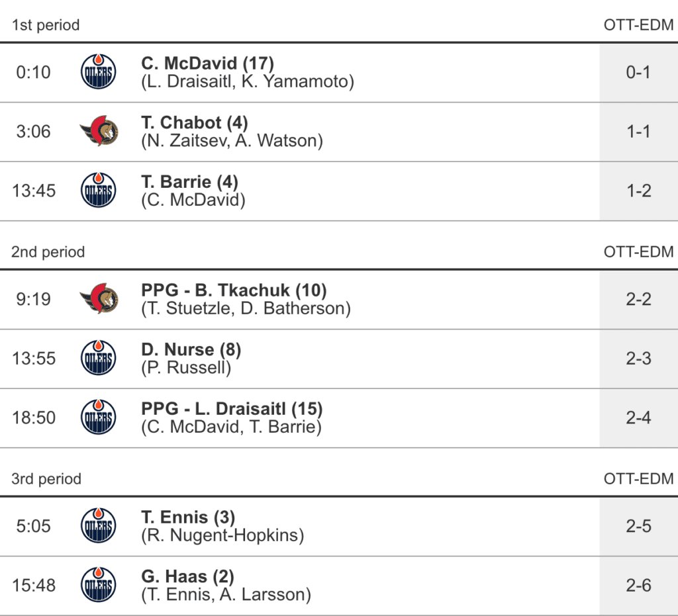Screen dimensions: 678x616
Task: Click Oilers logo beside L. Draisaitl power-play goal
Action: pos(98,418)
